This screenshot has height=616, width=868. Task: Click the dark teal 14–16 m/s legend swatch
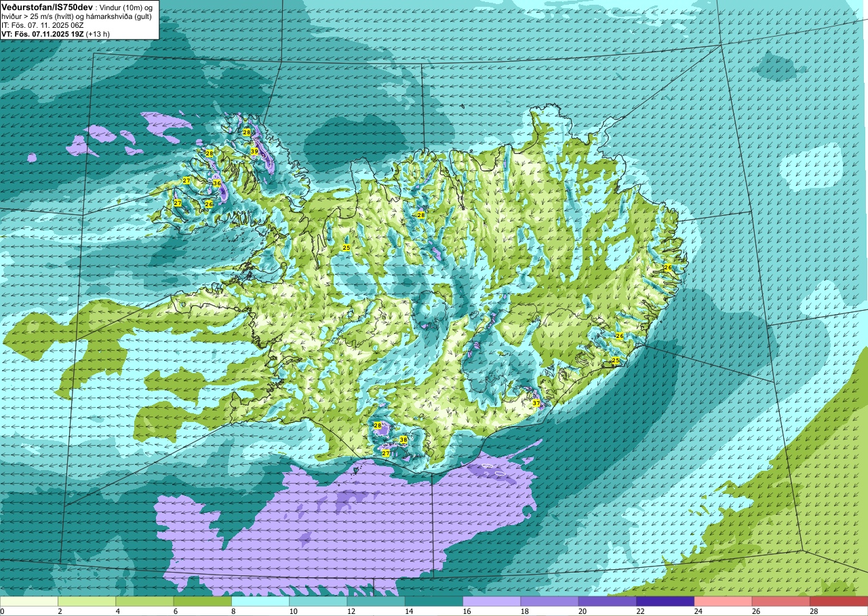click(434, 601)
